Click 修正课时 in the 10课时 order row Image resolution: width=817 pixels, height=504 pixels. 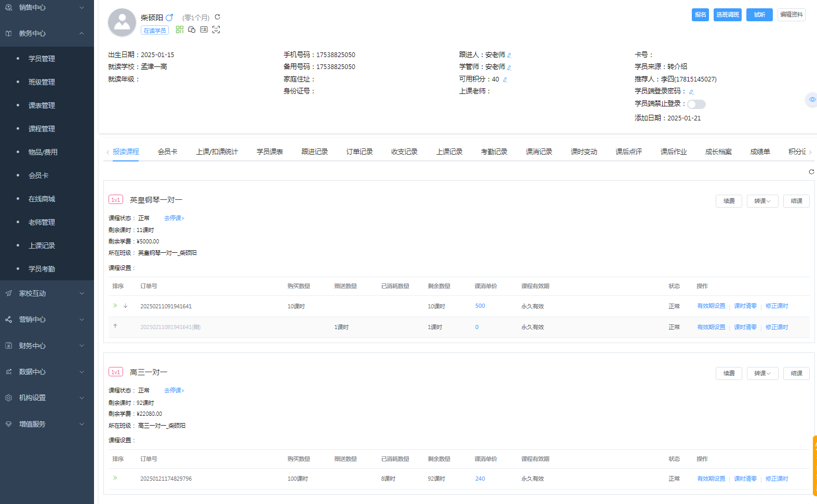pos(777,306)
